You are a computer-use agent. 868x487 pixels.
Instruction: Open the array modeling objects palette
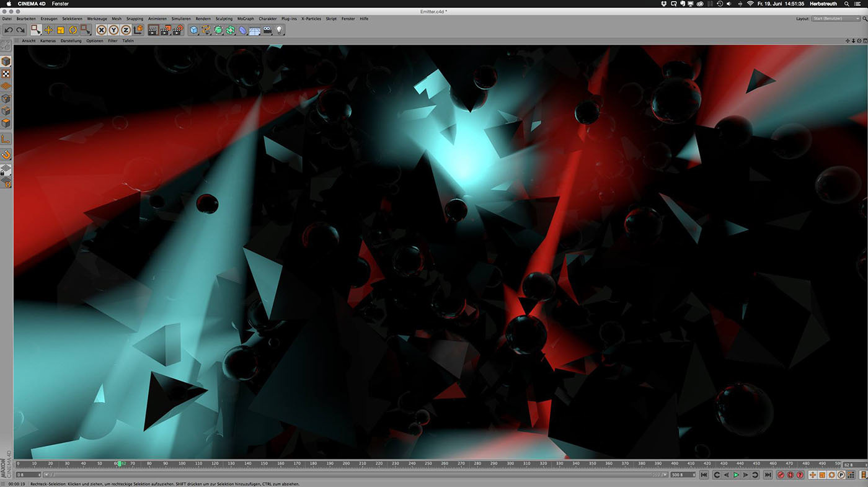[231, 30]
